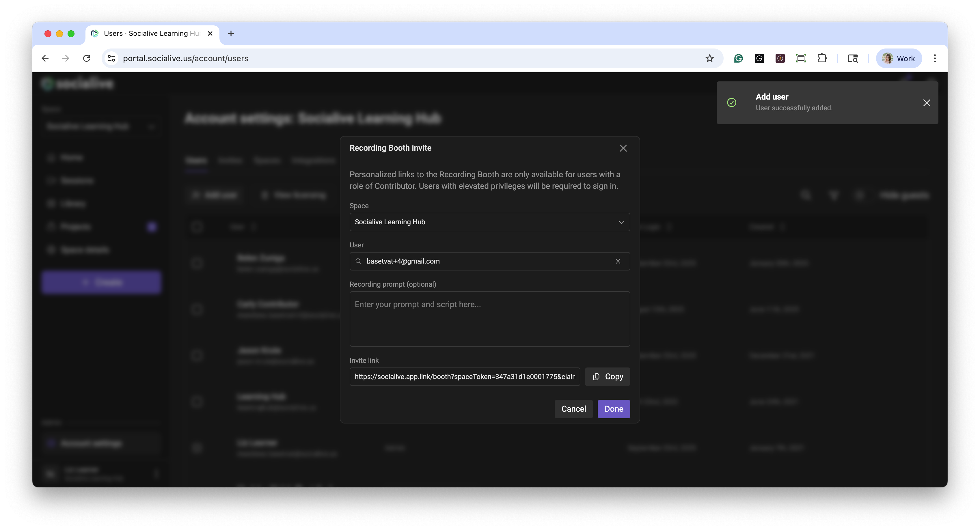This screenshot has width=980, height=530.
Task: Select the invite link text field
Action: pyautogui.click(x=464, y=377)
